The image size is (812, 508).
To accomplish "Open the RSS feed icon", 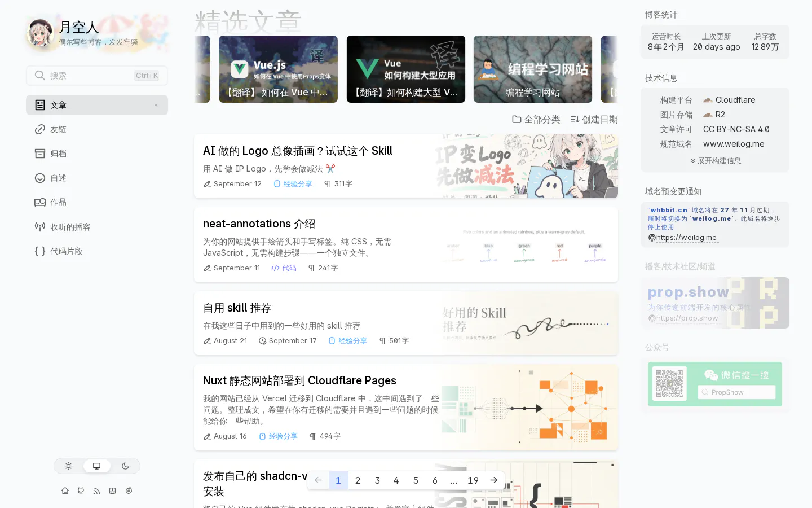I will pos(97,491).
